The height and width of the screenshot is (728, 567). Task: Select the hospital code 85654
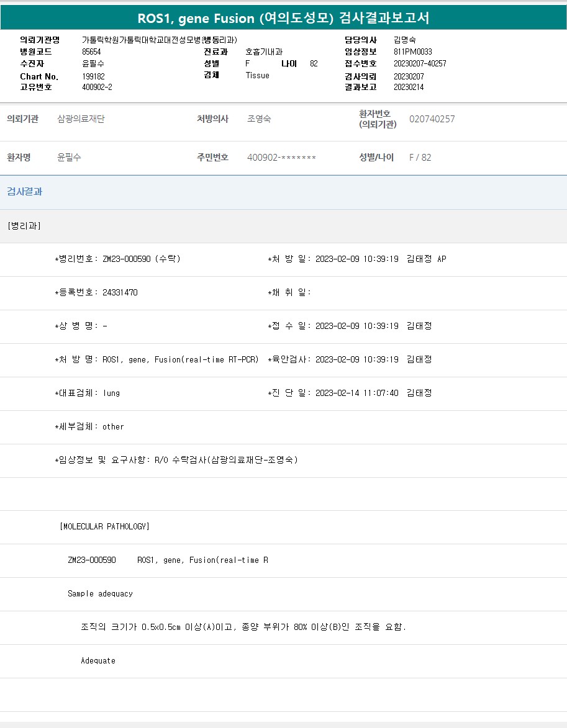(x=91, y=52)
